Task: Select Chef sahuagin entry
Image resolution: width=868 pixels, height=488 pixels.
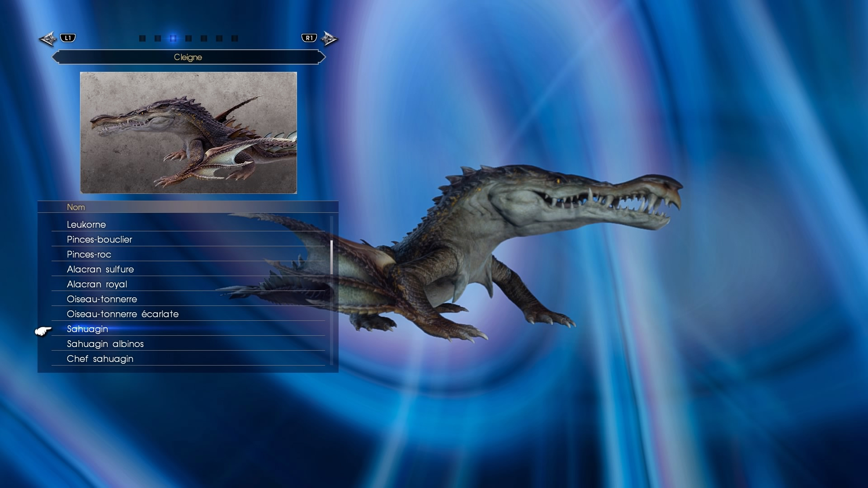Action: point(188,359)
